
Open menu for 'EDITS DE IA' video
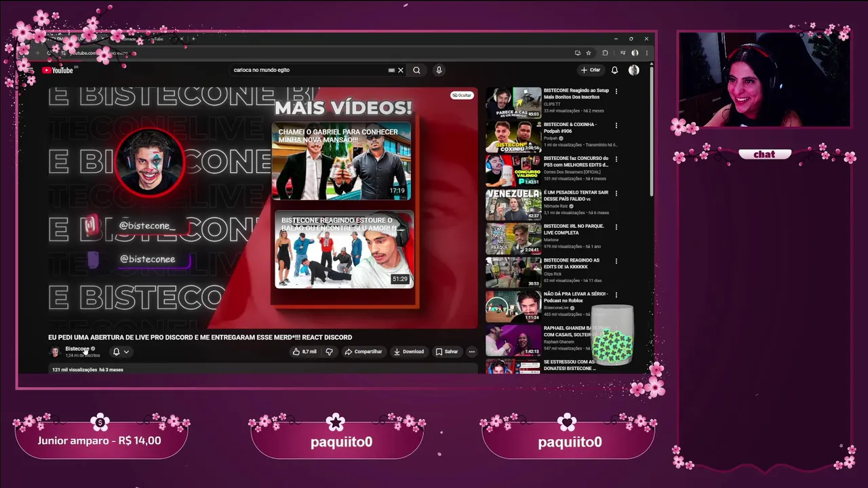(616, 260)
